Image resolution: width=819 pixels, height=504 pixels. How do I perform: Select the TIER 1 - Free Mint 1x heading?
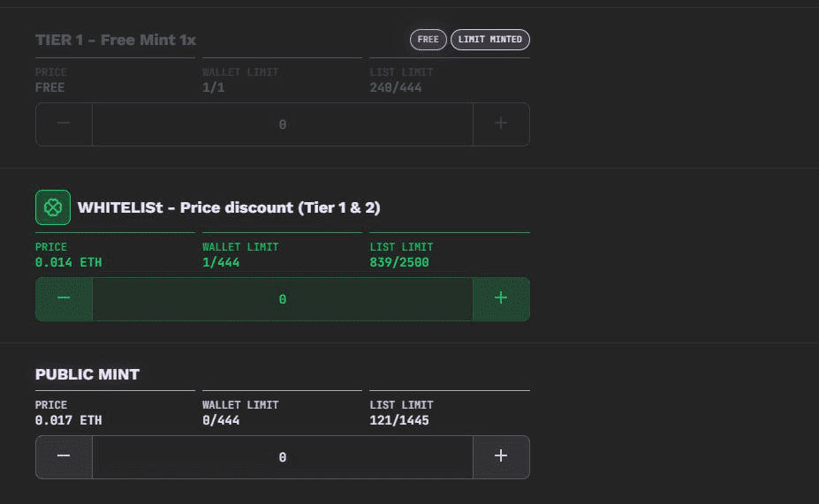pos(116,41)
